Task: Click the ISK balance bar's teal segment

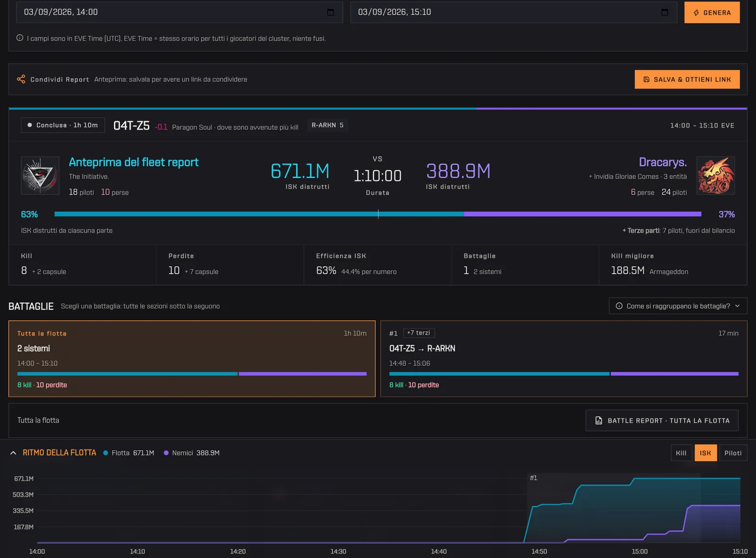Action: coord(259,214)
